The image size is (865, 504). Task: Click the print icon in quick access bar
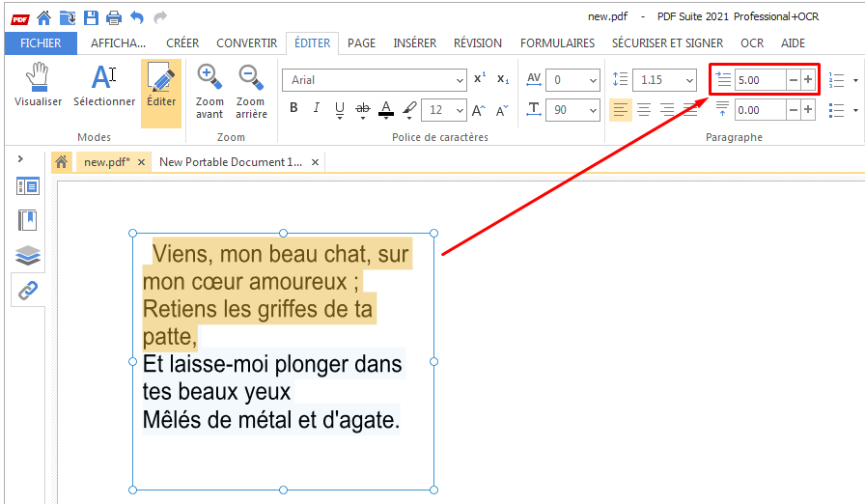pos(113,16)
